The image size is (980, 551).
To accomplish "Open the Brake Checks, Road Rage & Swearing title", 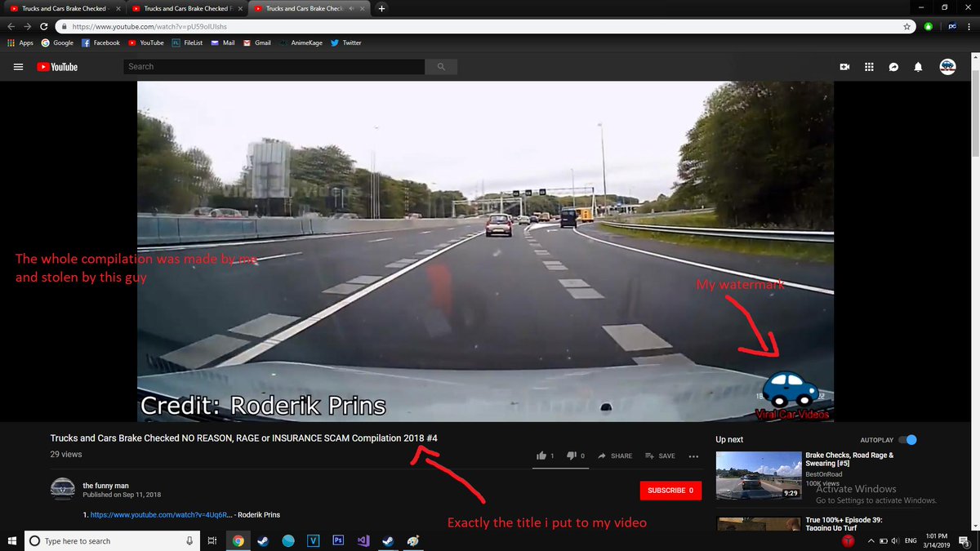I will coord(849,460).
